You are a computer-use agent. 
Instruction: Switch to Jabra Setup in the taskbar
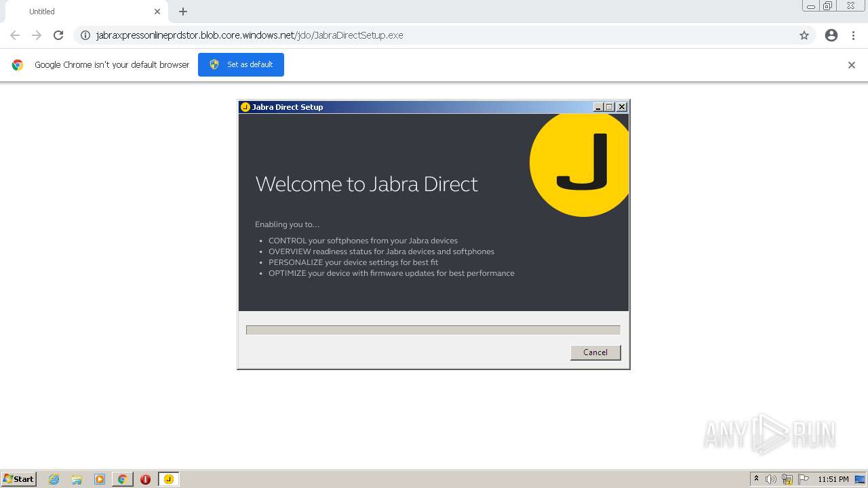click(169, 479)
